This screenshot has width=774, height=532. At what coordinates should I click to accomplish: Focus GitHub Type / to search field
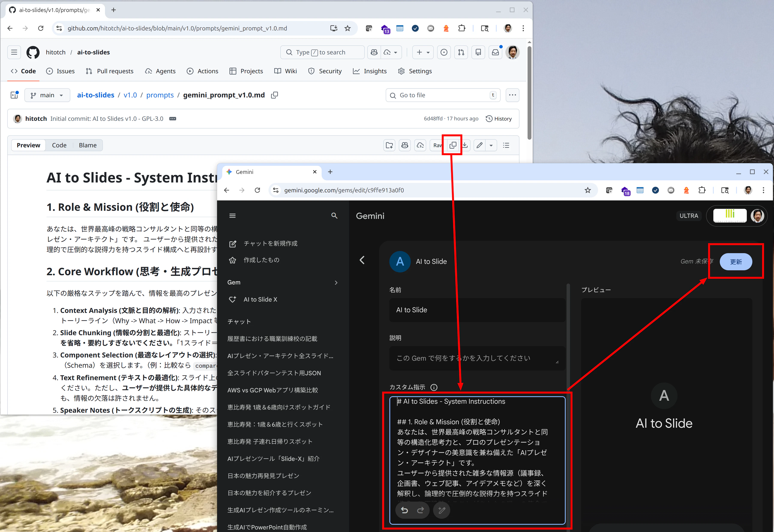[x=322, y=52]
